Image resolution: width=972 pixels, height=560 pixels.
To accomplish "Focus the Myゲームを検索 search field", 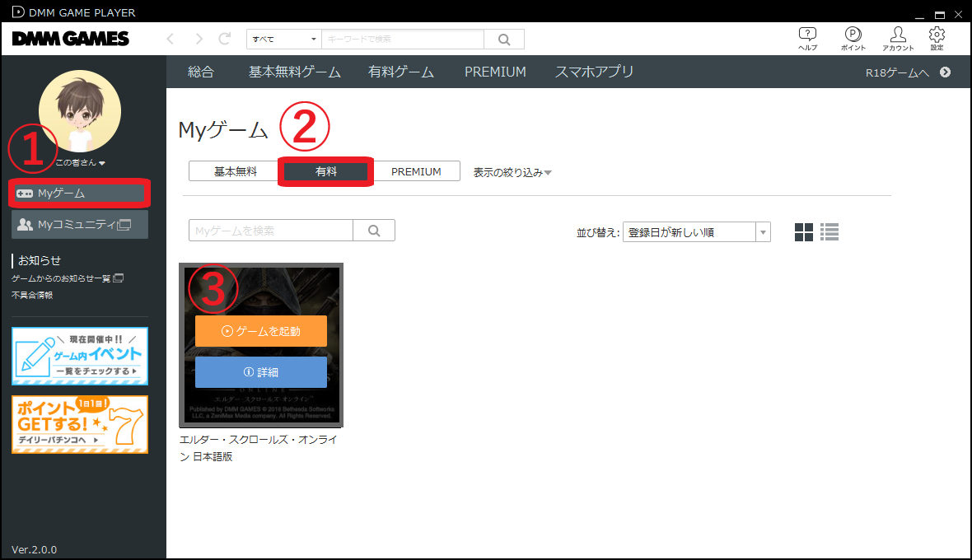I will [x=271, y=231].
